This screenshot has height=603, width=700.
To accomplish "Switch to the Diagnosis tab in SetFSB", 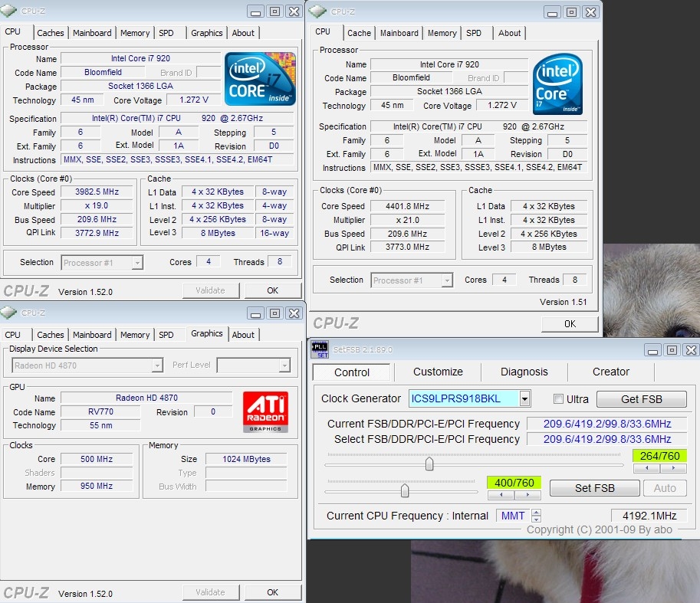I will click(x=524, y=372).
